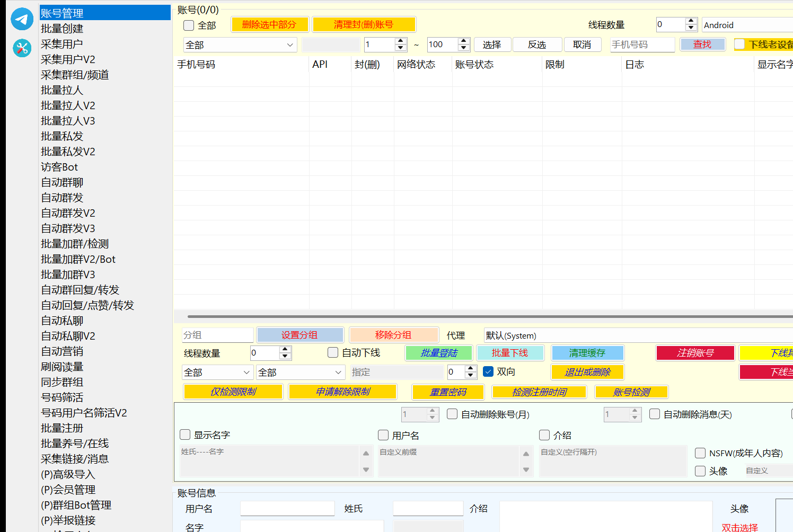The image size is (793, 532).
Task: Click the red 注销账号 button
Action: 695,353
